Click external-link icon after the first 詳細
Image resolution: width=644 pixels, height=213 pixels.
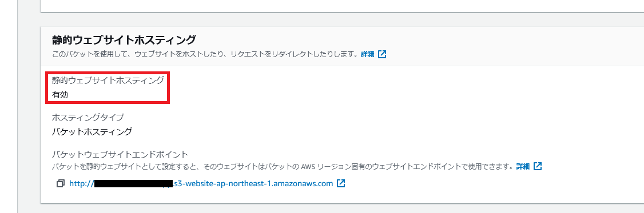[x=382, y=54]
